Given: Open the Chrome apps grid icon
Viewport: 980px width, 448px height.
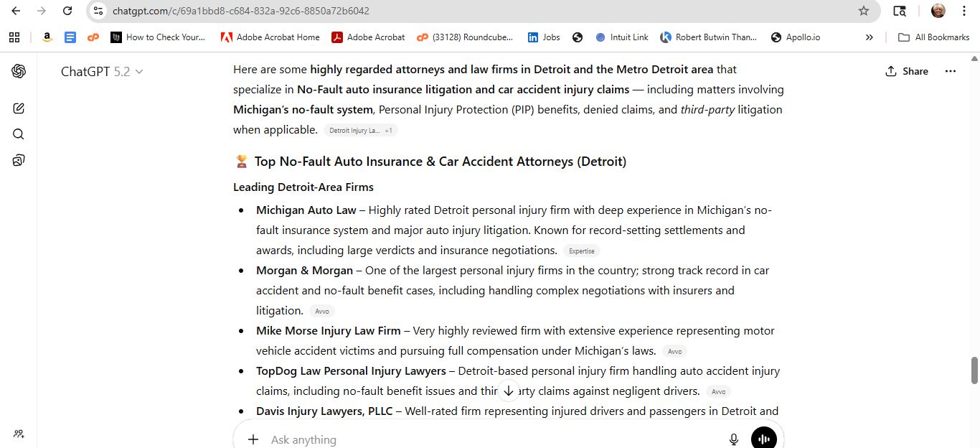Looking at the screenshot, I should coord(14,37).
